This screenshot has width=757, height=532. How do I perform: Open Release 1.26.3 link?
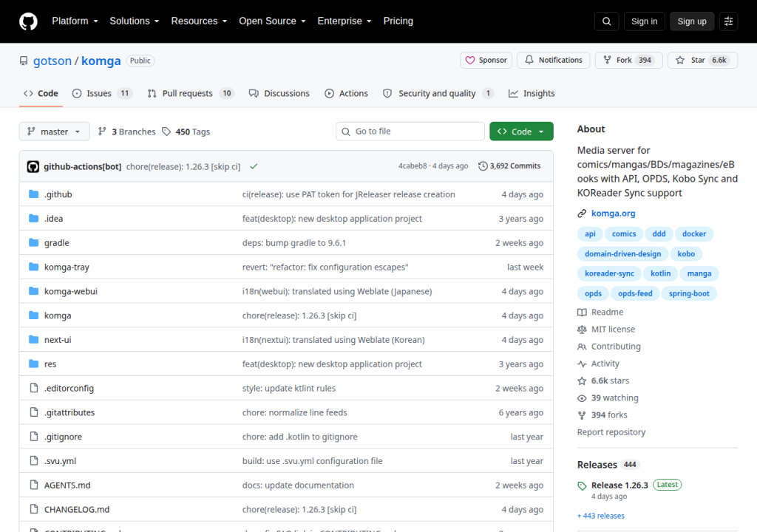[x=619, y=485]
